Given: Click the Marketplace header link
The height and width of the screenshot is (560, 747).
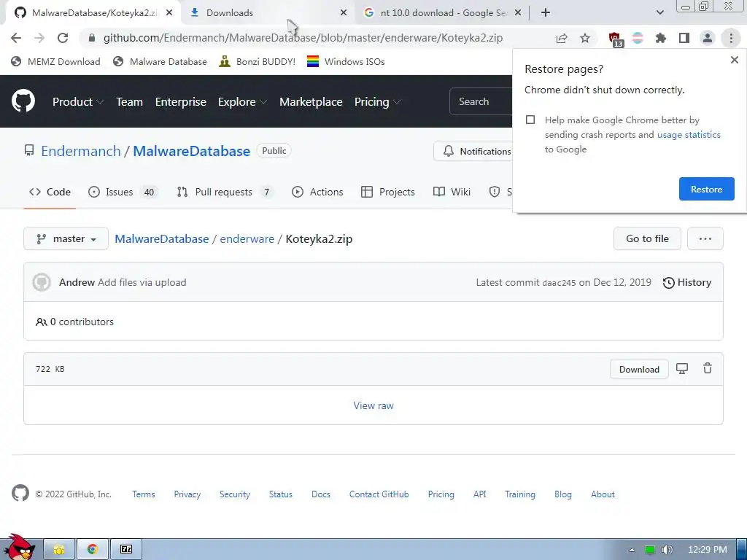Looking at the screenshot, I should 311,101.
